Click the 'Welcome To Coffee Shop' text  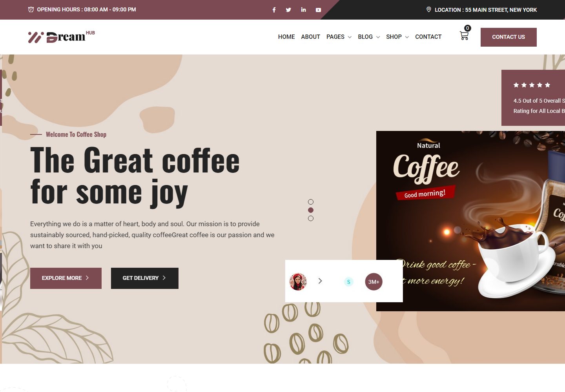(76, 134)
